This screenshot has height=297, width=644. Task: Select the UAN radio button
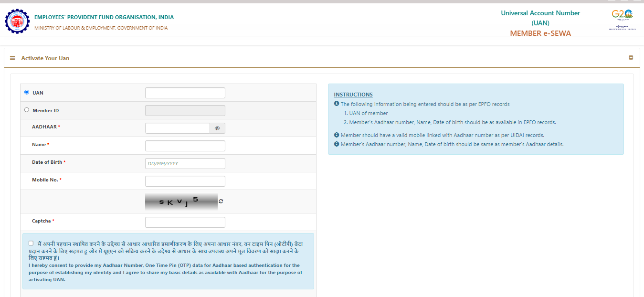click(27, 92)
